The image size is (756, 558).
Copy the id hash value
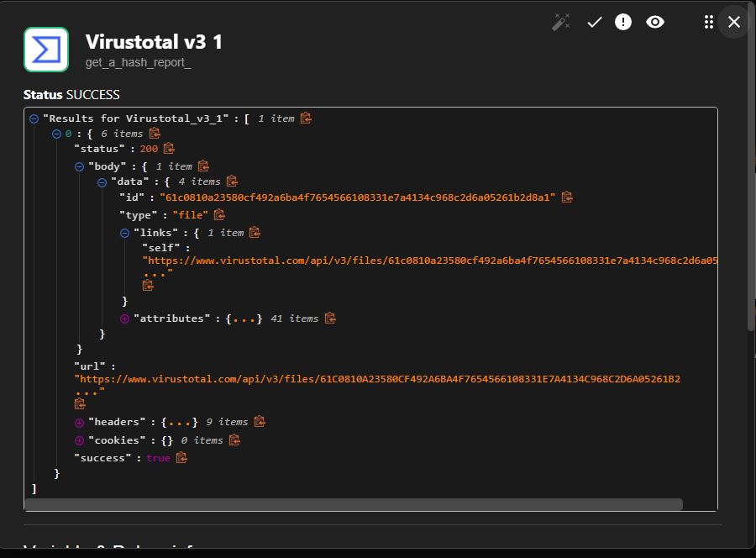point(567,197)
